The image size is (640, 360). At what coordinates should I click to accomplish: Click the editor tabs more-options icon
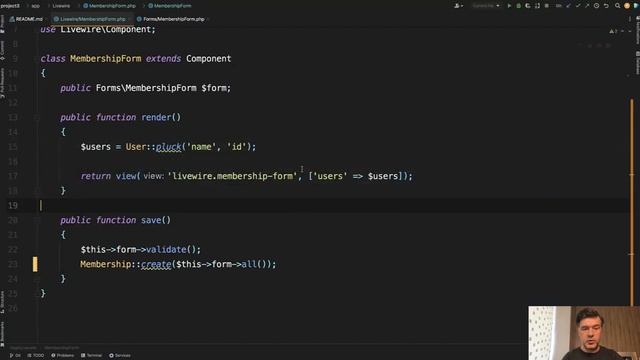coord(630,19)
